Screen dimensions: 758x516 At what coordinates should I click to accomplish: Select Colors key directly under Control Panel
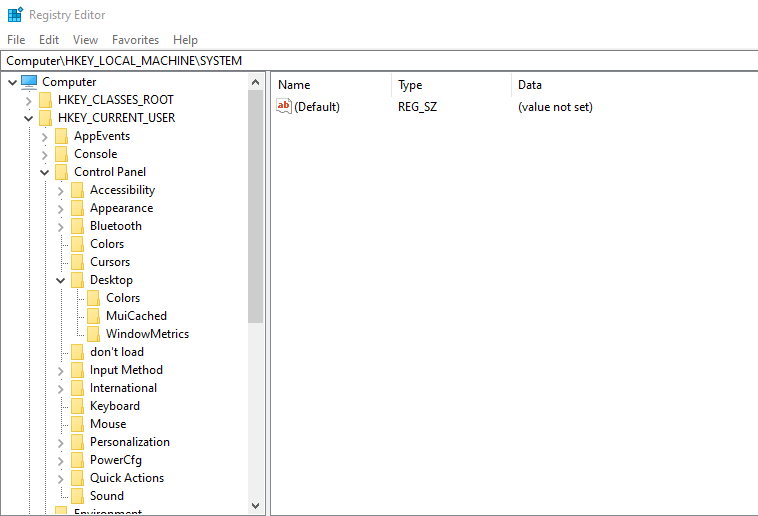pyautogui.click(x=107, y=244)
